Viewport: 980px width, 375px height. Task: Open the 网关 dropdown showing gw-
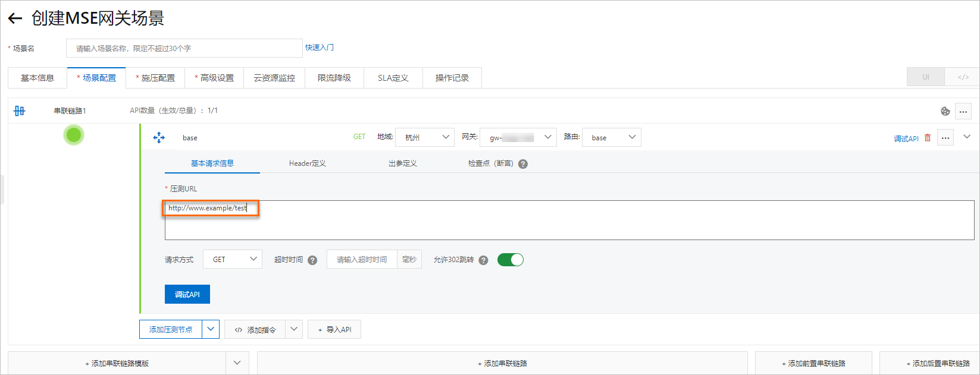click(518, 137)
